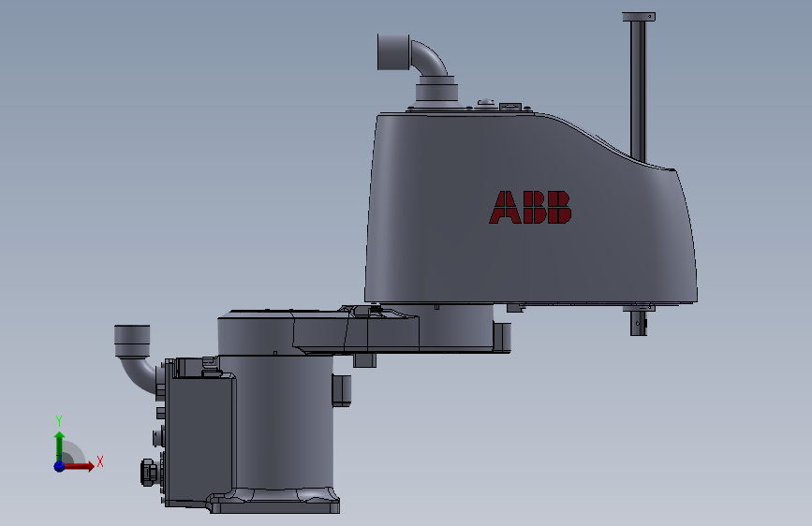Click the blue Z axis ball of the triad
Screen dimensions: 812x526
click(x=60, y=466)
